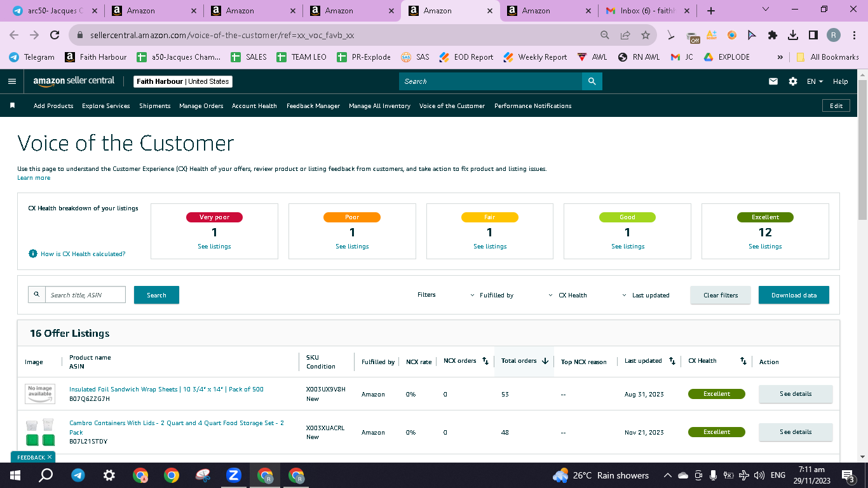Open the All Bookmarks folder
Screen dimensions: 868x488
827,57
